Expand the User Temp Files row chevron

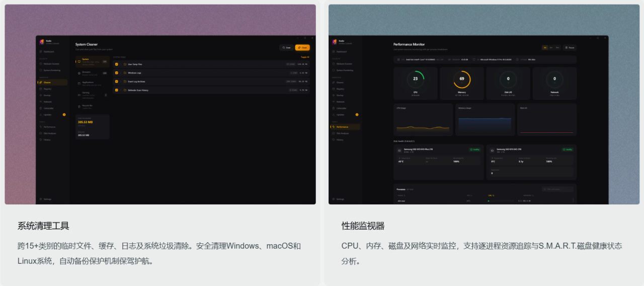point(121,64)
